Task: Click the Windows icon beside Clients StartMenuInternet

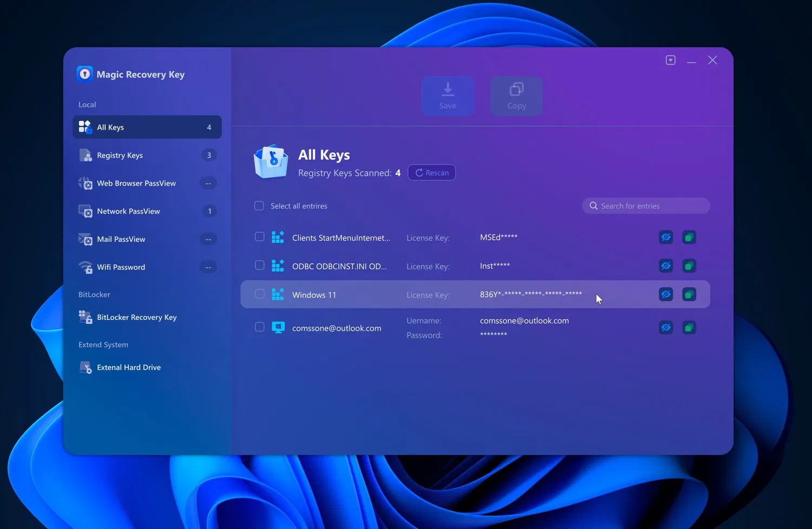Action: [278, 237]
